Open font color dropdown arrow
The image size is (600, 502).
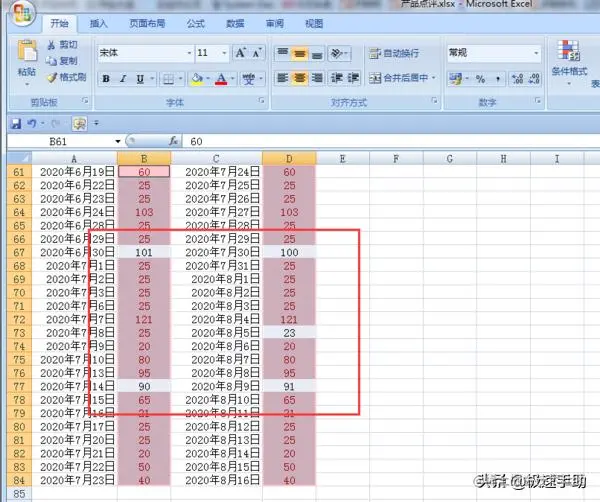click(232, 79)
